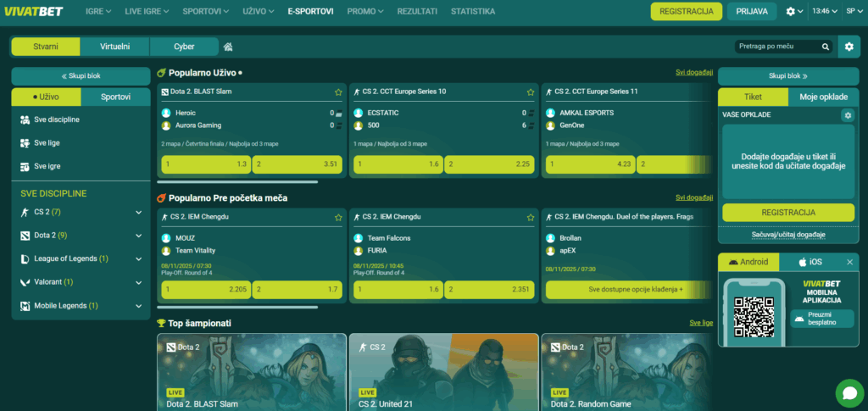This screenshot has width=868, height=411.
Task: Click the Pretraga po meču search field
Action: (776, 47)
